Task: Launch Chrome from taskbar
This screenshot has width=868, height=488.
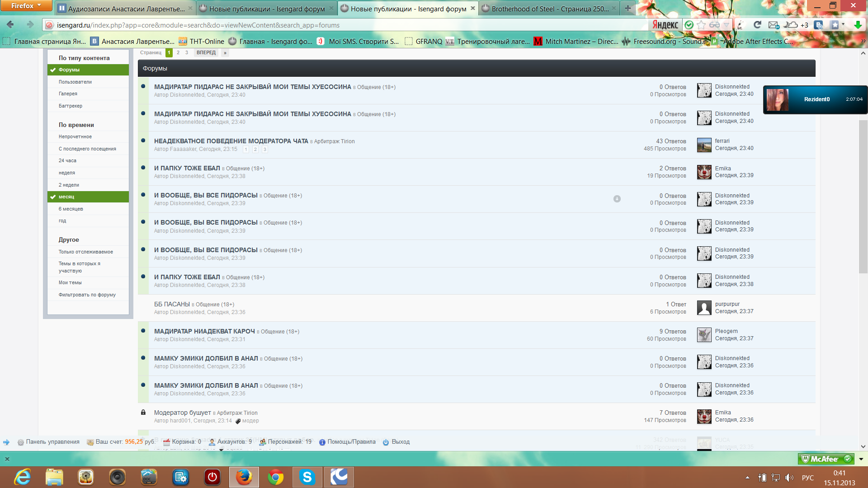Action: click(x=275, y=477)
